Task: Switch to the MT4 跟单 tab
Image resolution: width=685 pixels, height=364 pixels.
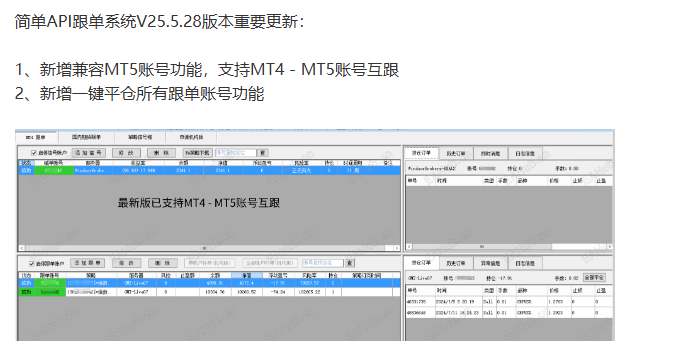Action: pyautogui.click(x=36, y=137)
